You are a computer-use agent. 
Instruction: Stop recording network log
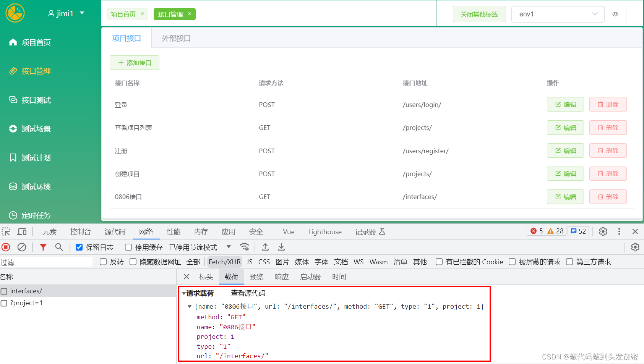pyautogui.click(x=6, y=247)
